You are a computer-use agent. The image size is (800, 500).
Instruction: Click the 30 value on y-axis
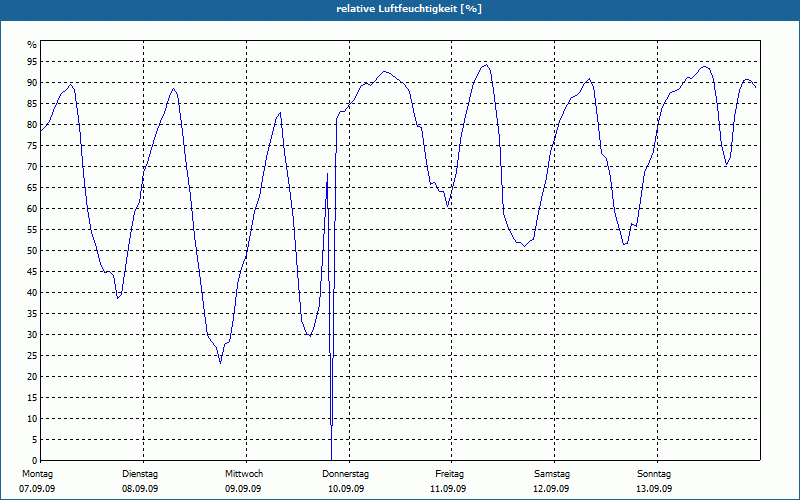tap(32, 335)
